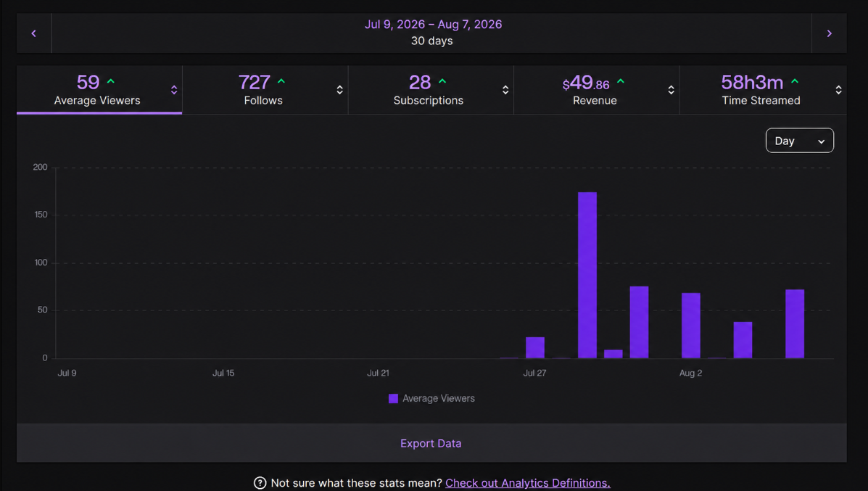Open the Subscriptions metric switcher arrows

[505, 90]
